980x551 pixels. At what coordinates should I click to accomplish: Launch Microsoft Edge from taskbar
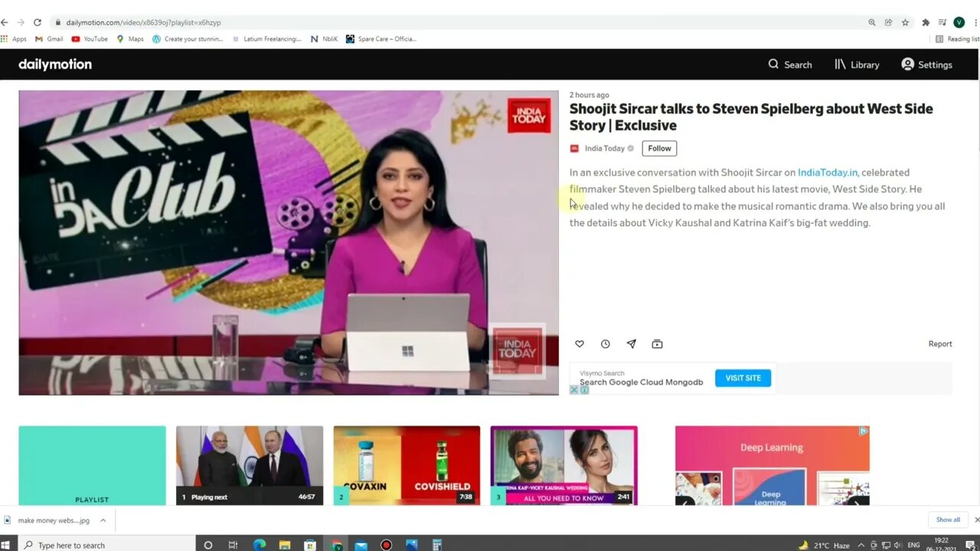click(x=259, y=545)
